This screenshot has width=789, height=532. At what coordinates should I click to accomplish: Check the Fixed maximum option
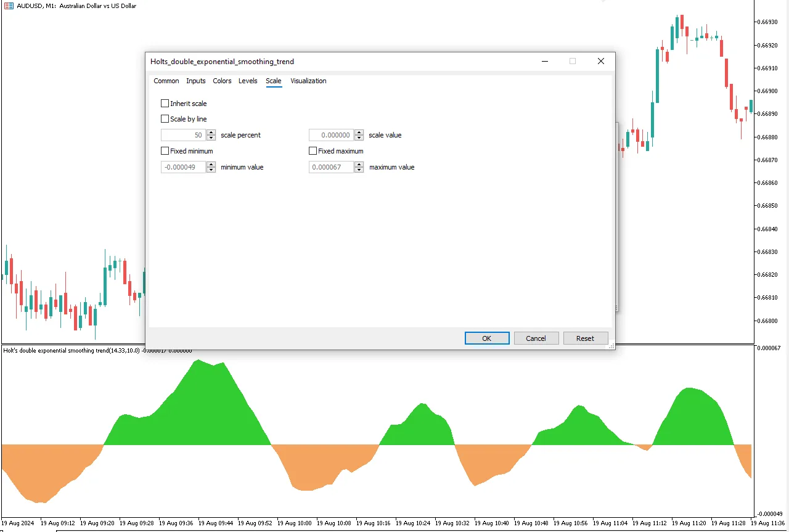click(313, 151)
